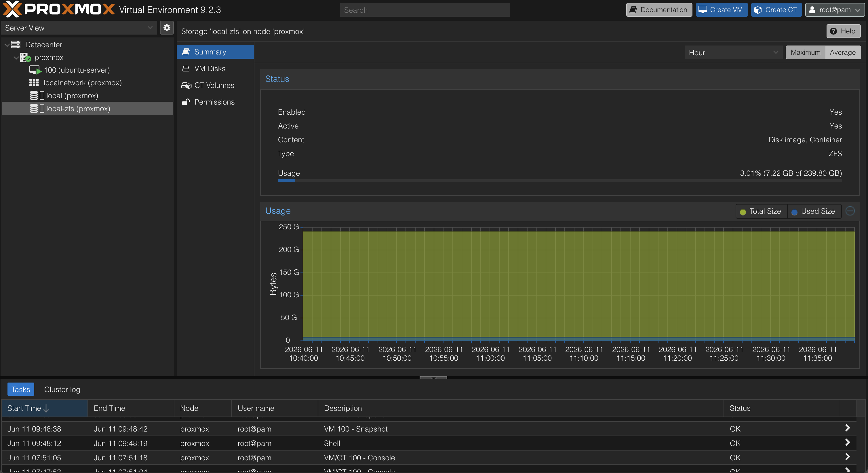Screen dimensions: 868x473
Task: Click the blue Used Size color dot
Action: 794,212
